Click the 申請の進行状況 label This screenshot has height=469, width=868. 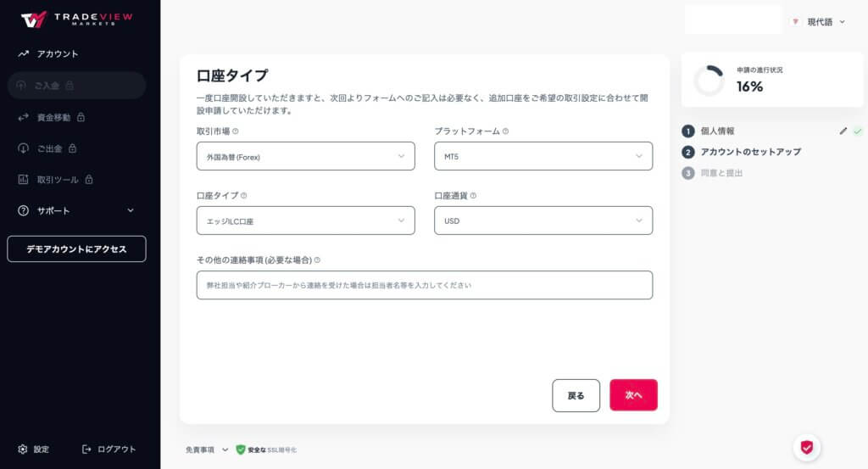(x=759, y=70)
